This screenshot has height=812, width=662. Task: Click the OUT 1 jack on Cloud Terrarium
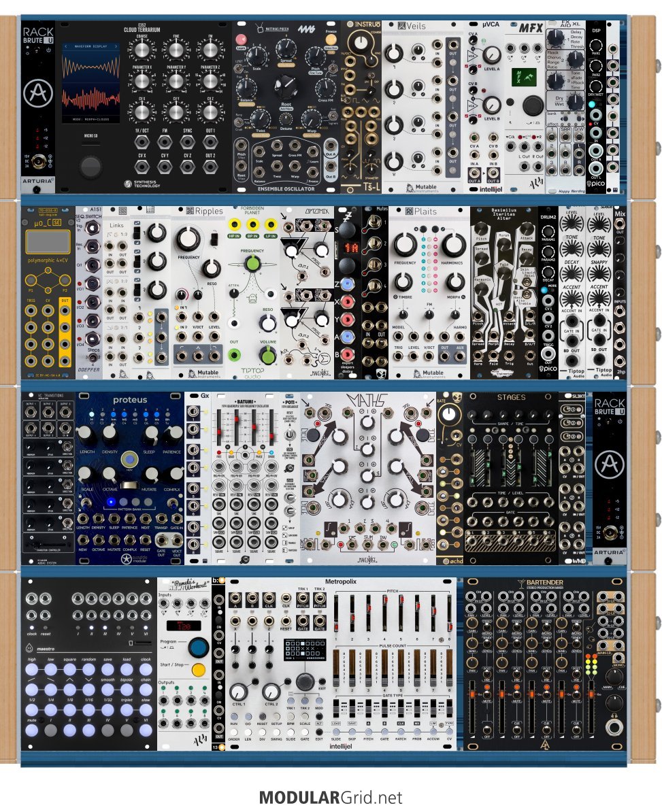(210, 141)
